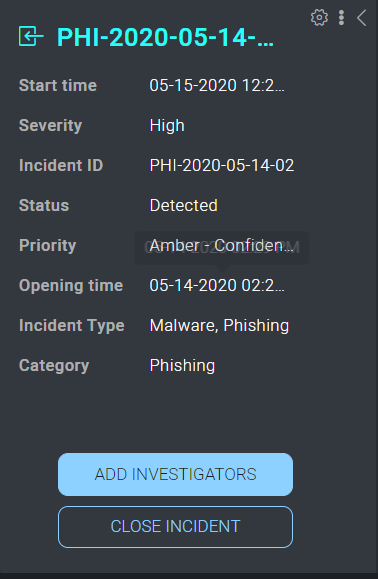Open the PHI-2020-05-14 incident title

(165, 37)
